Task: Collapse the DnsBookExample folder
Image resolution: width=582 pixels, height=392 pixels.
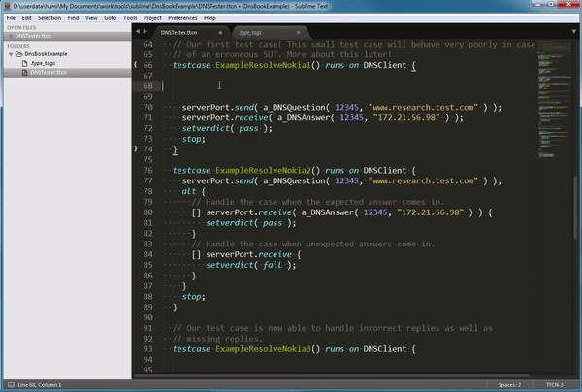Action: 11,54
